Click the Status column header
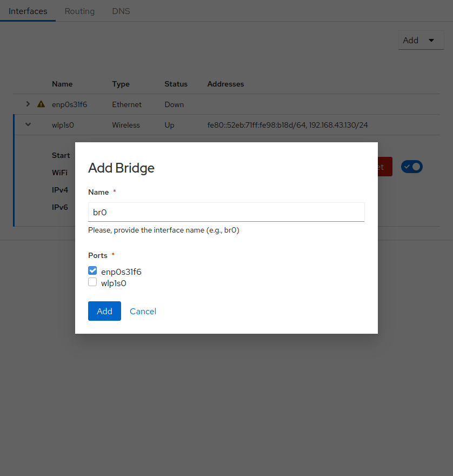453x476 pixels. coord(176,84)
